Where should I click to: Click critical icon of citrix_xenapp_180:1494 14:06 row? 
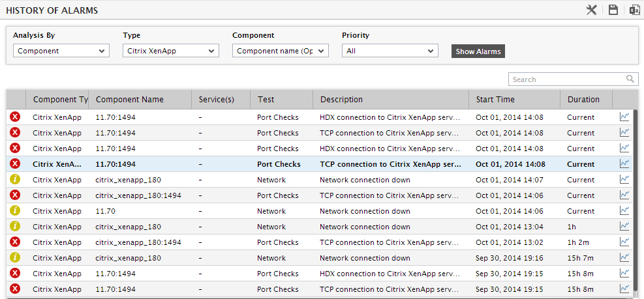point(15,195)
